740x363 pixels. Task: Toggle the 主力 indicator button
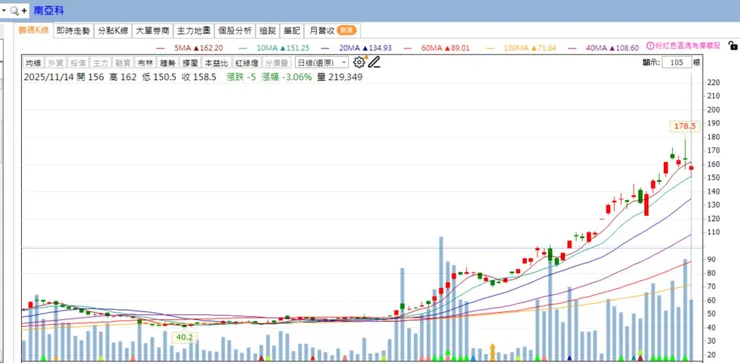tap(100, 62)
